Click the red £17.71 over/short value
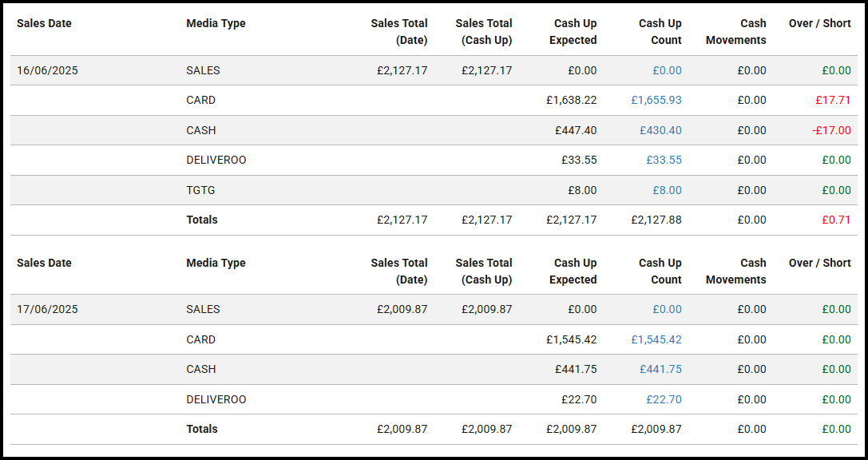Screen dimensions: 868x460 (x=833, y=100)
